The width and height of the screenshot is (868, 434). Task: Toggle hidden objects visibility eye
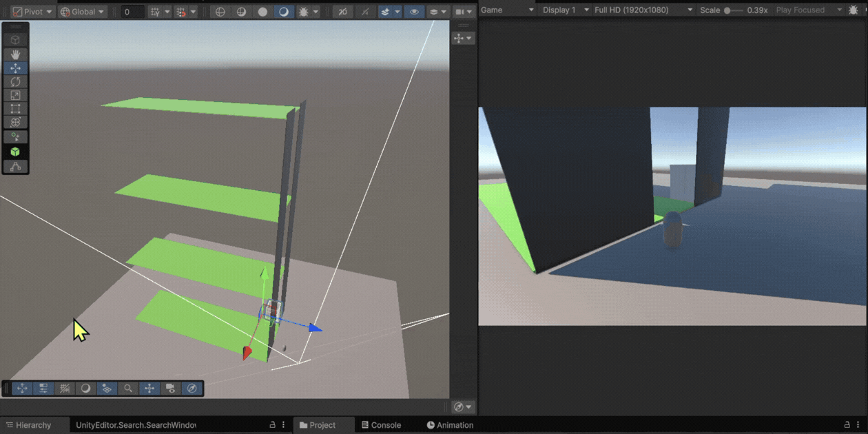click(x=414, y=12)
